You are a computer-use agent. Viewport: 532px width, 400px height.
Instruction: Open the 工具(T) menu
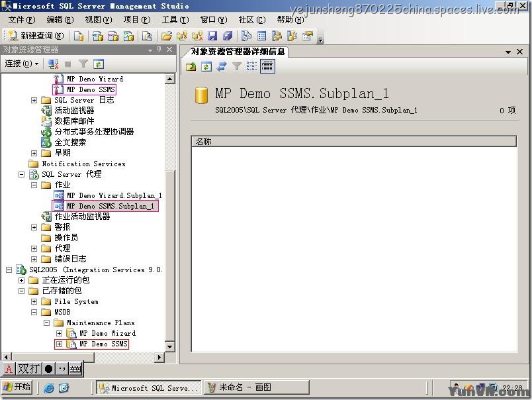[175, 20]
